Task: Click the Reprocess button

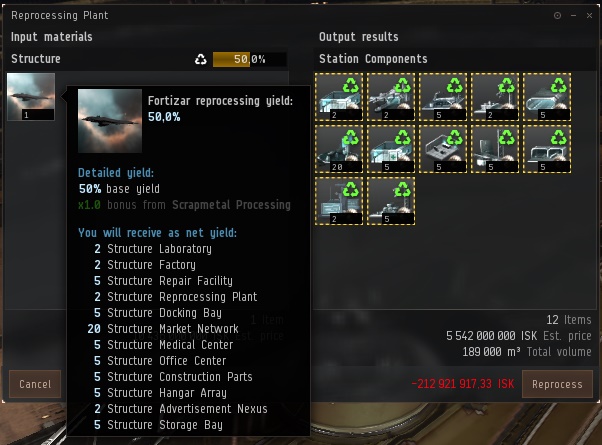Action: [557, 384]
